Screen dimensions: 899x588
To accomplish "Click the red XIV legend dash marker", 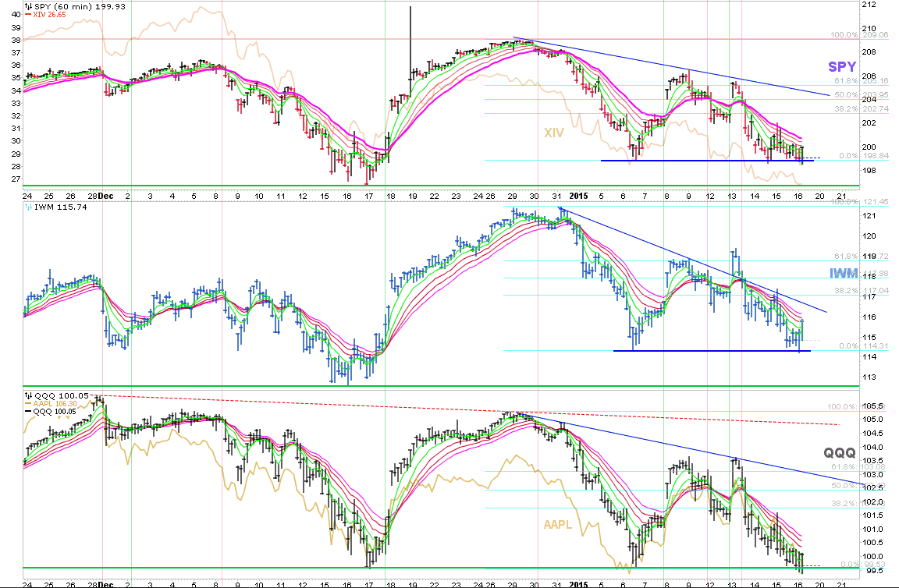I will point(29,14).
